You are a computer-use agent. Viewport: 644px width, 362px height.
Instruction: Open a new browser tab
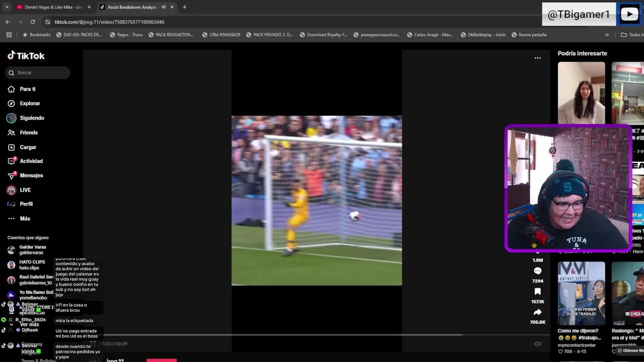(x=185, y=7)
